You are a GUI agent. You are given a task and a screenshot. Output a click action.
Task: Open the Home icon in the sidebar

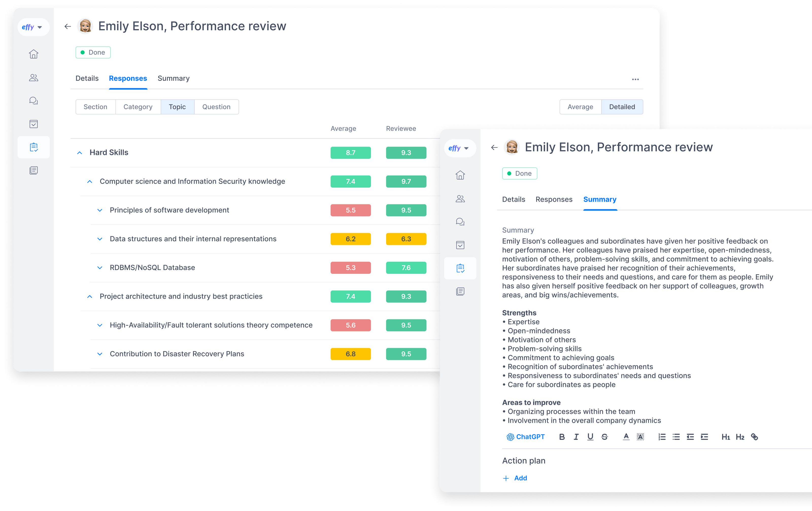(34, 54)
